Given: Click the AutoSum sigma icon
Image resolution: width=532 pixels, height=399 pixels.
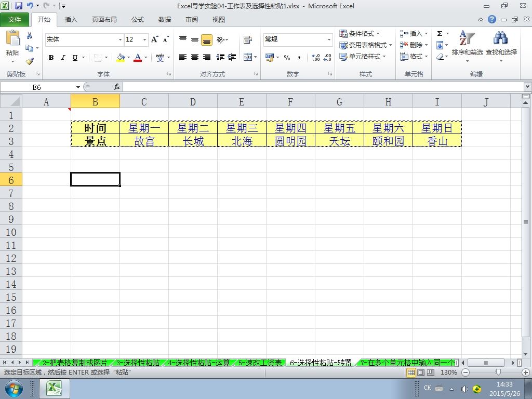Looking at the screenshot, I should 440,33.
